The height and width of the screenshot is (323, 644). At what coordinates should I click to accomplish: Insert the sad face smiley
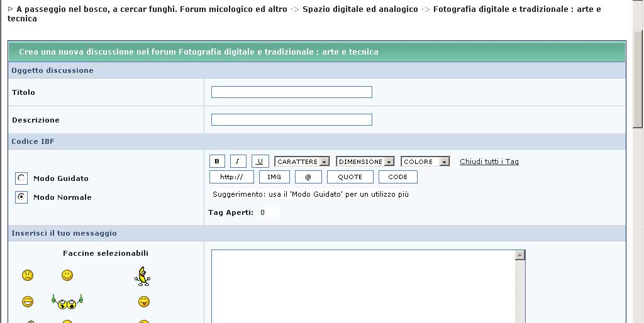[28, 275]
